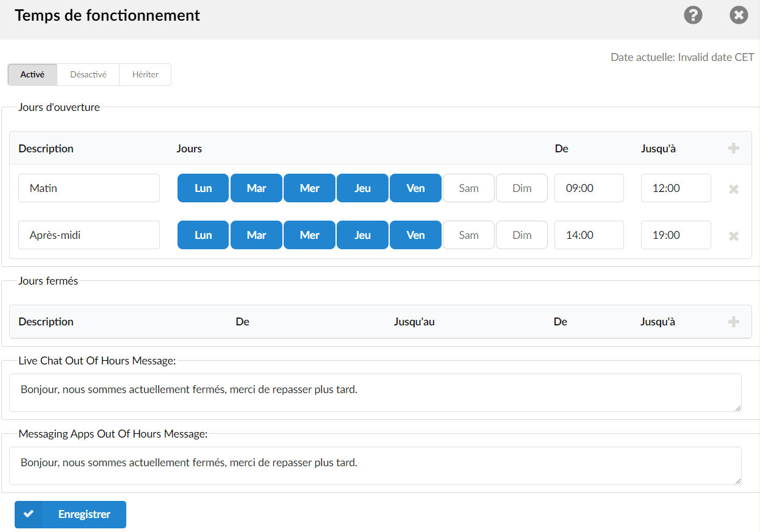Save settings with the Enregistrer button
The width and height of the screenshot is (760, 532).
coord(70,514)
